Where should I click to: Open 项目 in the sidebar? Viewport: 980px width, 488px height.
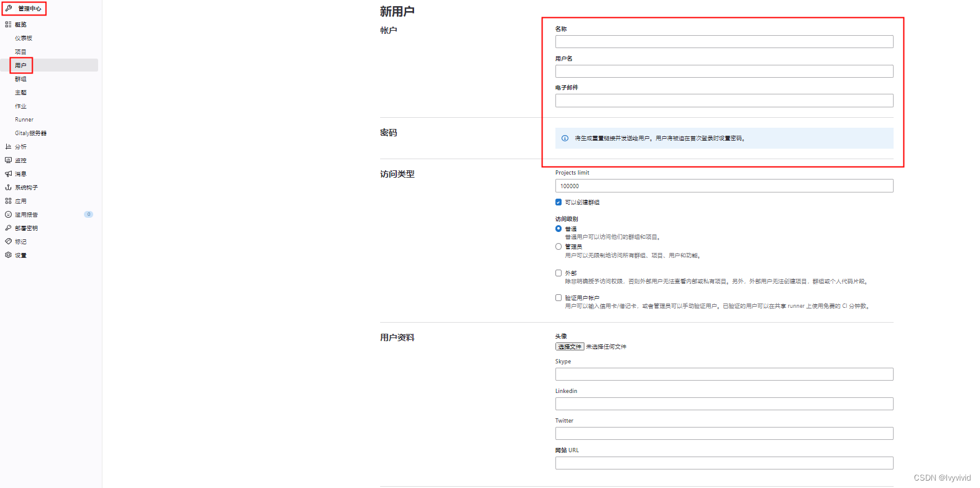point(20,52)
